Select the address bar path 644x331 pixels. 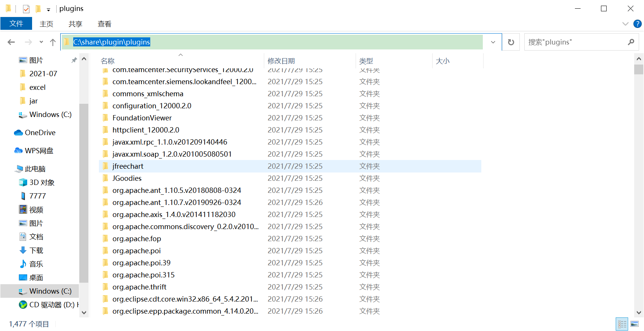[111, 42]
